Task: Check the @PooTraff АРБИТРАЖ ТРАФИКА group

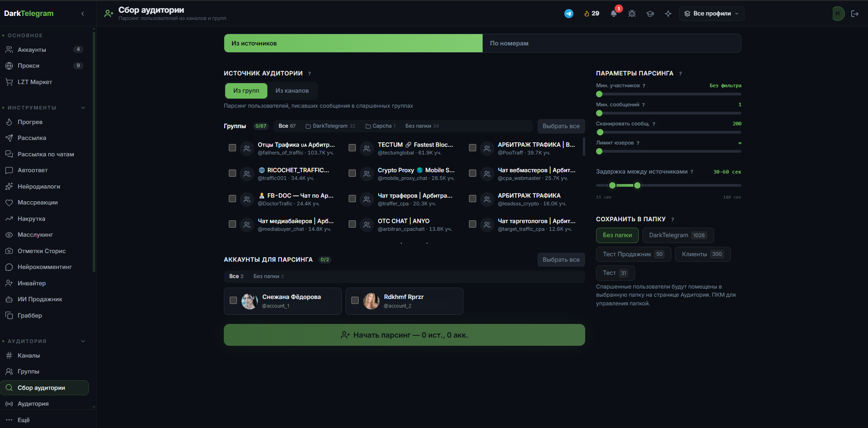Action: click(x=473, y=148)
